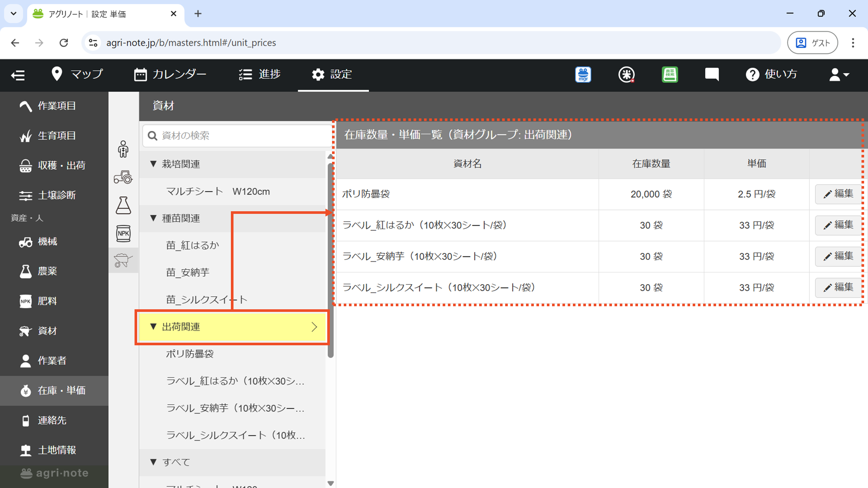The width and height of the screenshot is (868, 488).
Task: Open the 使い方 help link
Action: pyautogui.click(x=771, y=74)
